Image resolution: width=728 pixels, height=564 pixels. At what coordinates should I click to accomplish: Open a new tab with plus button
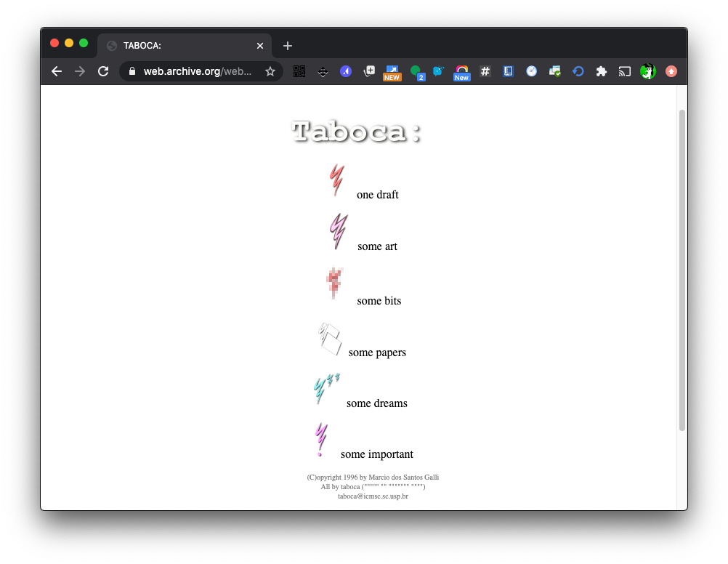pos(288,46)
